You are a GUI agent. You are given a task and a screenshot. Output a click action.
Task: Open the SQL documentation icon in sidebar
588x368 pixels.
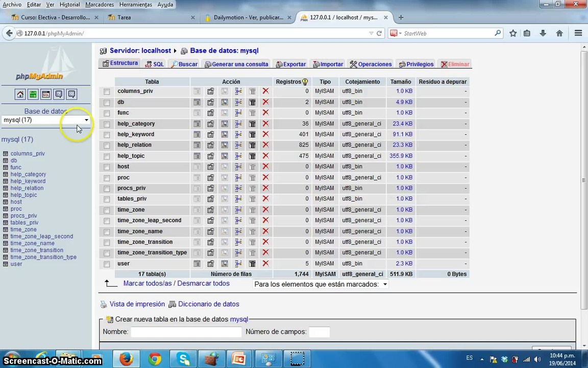pyautogui.click(x=71, y=94)
